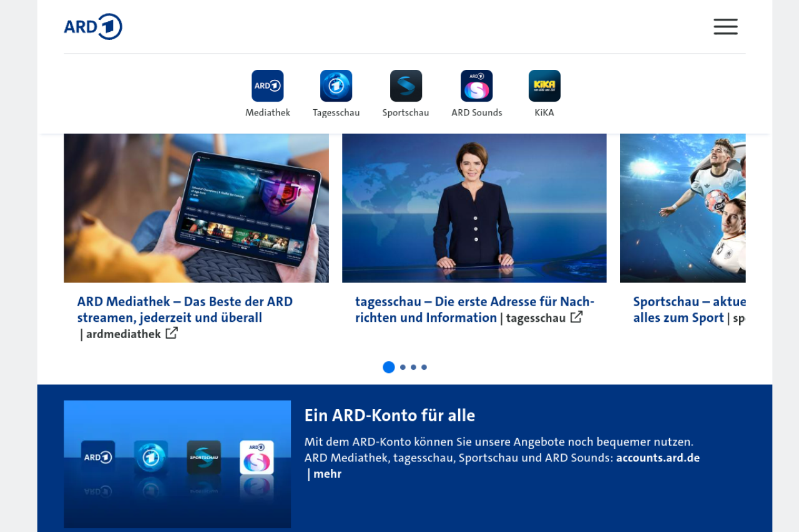Viewport: 799px width, 532px height.
Task: Select the first carousel page dot
Action: coord(389,367)
